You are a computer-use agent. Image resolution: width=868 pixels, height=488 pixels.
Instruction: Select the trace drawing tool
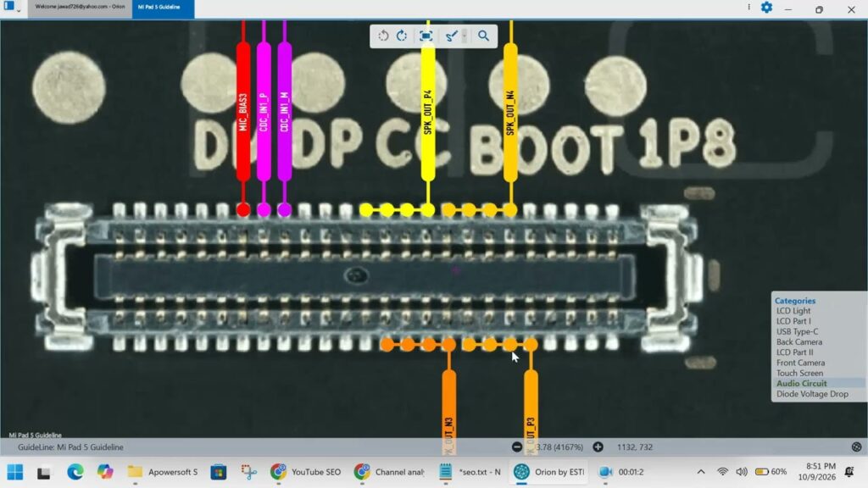coord(451,36)
